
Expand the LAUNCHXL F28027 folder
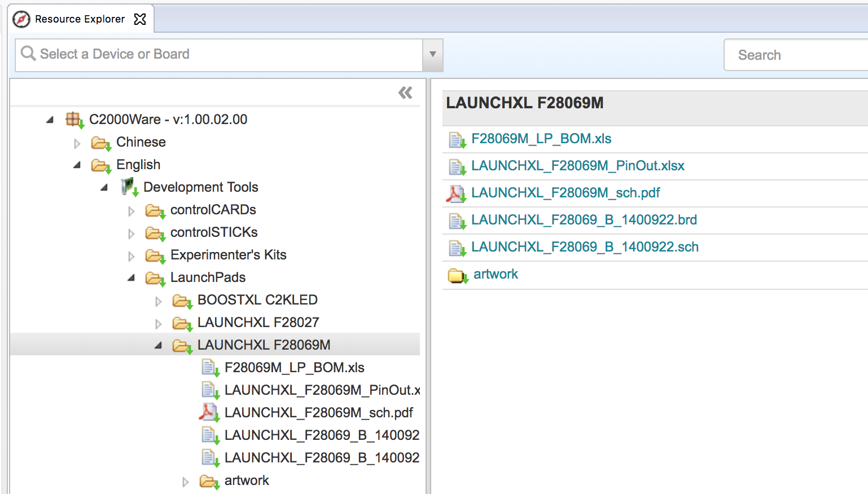159,324
